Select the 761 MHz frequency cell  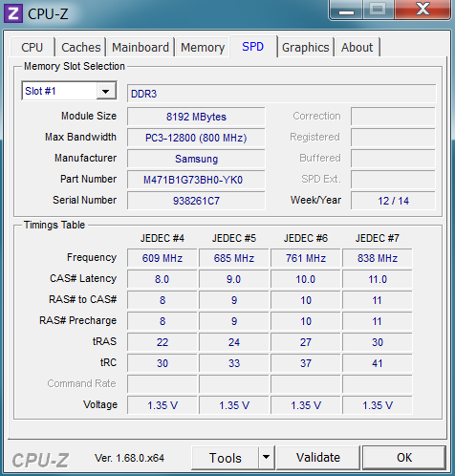coord(306,258)
